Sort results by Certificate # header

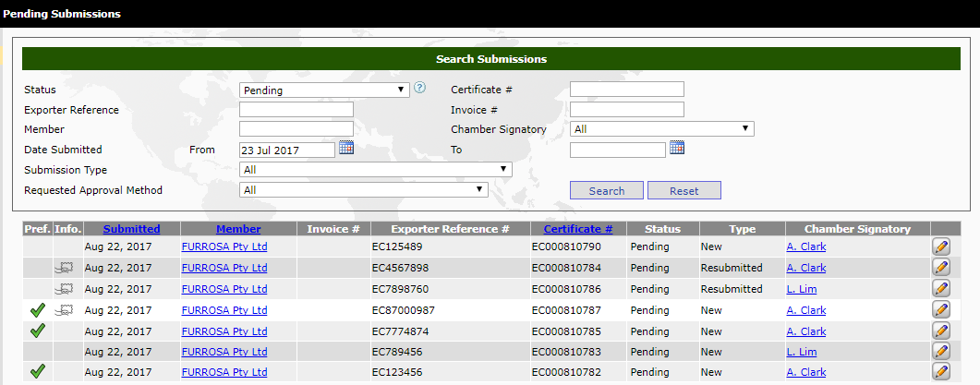pos(577,229)
